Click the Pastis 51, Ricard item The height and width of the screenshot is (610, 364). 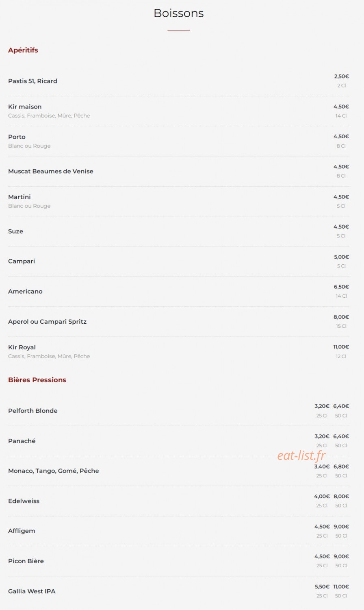click(32, 81)
